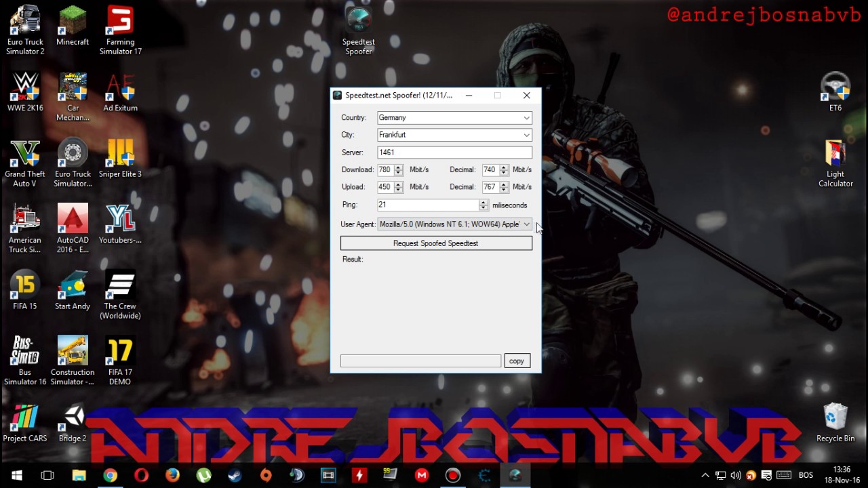
Task: Open Steam from the taskbar
Action: coord(235,475)
